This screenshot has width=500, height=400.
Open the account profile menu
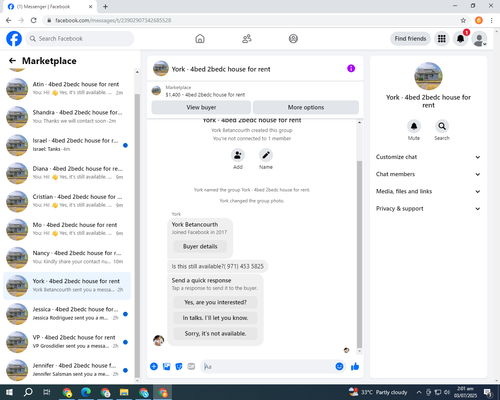point(479,39)
